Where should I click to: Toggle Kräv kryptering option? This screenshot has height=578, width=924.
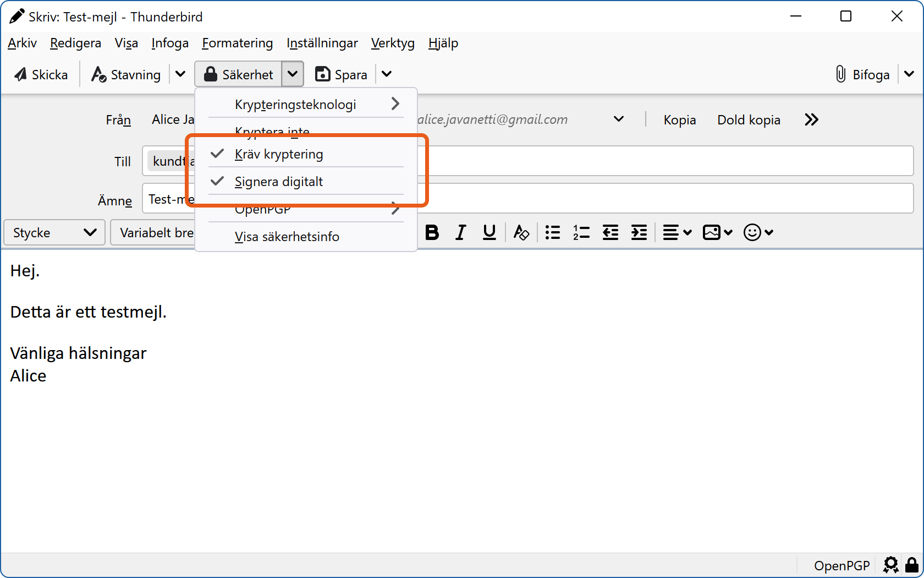pos(306,154)
